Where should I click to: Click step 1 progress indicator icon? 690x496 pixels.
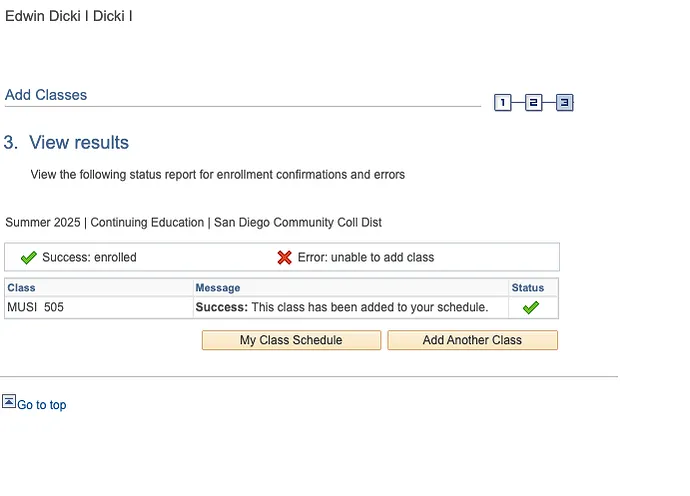[503, 103]
